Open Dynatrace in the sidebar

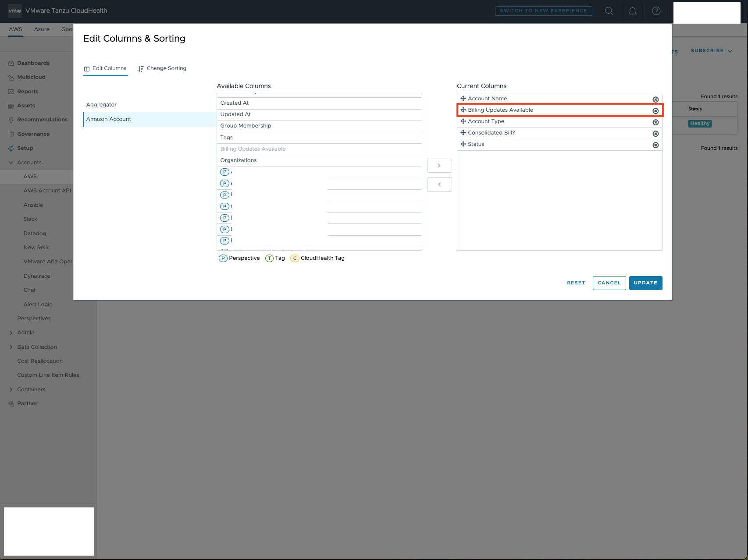pos(37,276)
